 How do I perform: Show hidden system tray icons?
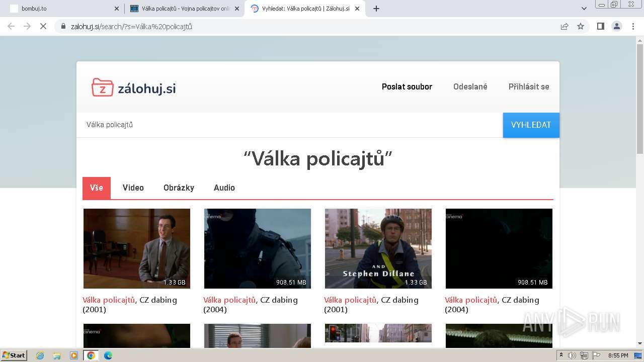(x=561, y=355)
